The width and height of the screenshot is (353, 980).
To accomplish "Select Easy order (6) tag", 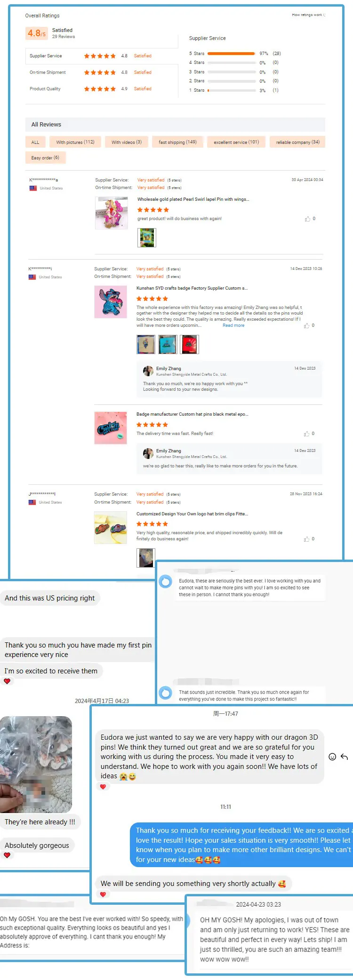I will (x=45, y=158).
